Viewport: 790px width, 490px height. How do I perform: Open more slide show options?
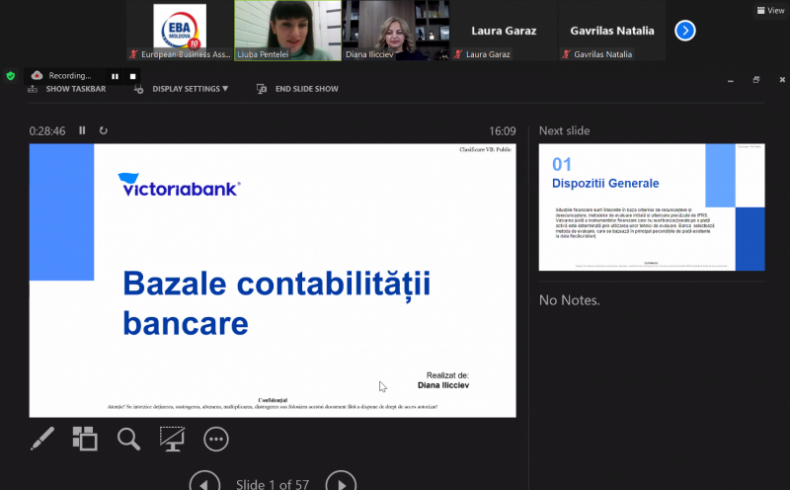click(216, 439)
